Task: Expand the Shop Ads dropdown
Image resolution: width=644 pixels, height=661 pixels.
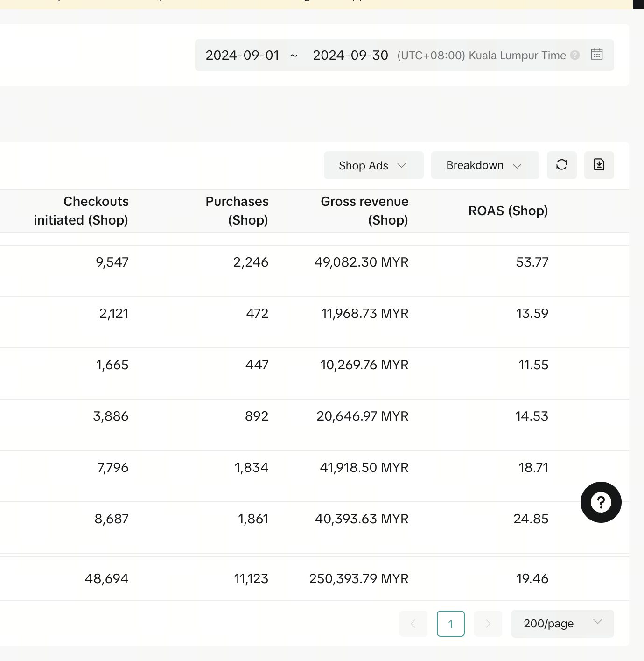Action: coord(373,165)
